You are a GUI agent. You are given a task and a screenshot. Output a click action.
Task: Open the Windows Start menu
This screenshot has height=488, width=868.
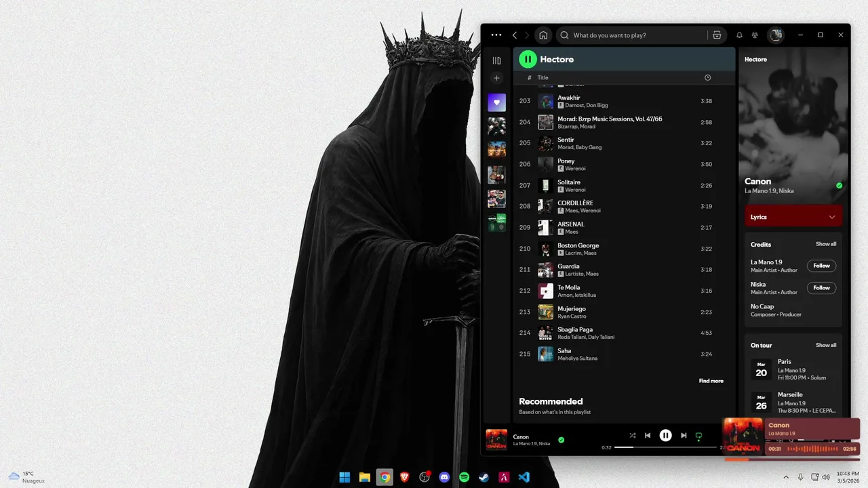[x=344, y=477]
